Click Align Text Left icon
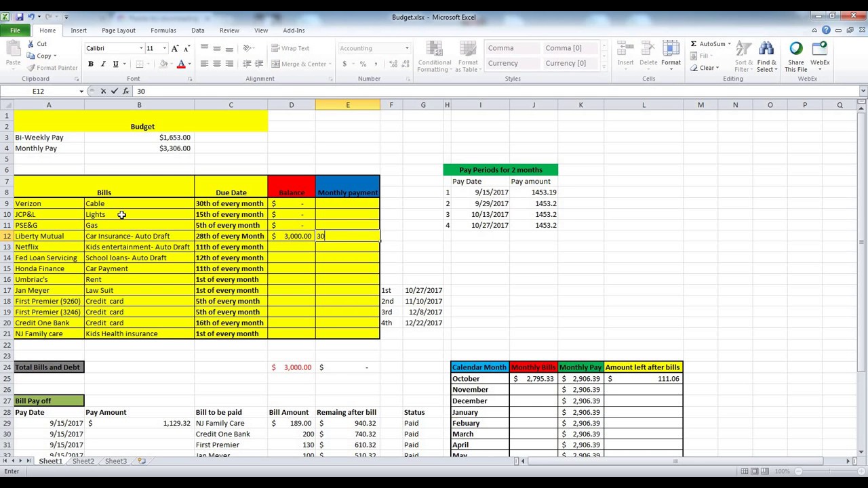The height and width of the screenshot is (488, 868). [204, 64]
